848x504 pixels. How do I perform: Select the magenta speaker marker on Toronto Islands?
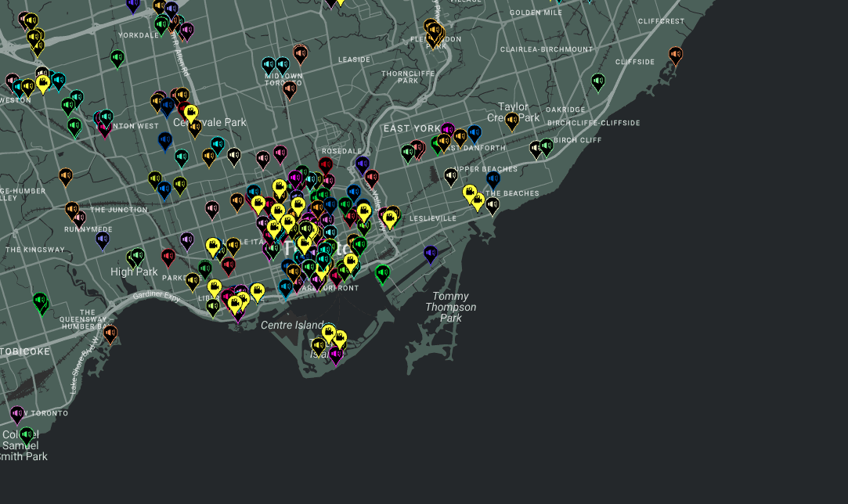336,355
